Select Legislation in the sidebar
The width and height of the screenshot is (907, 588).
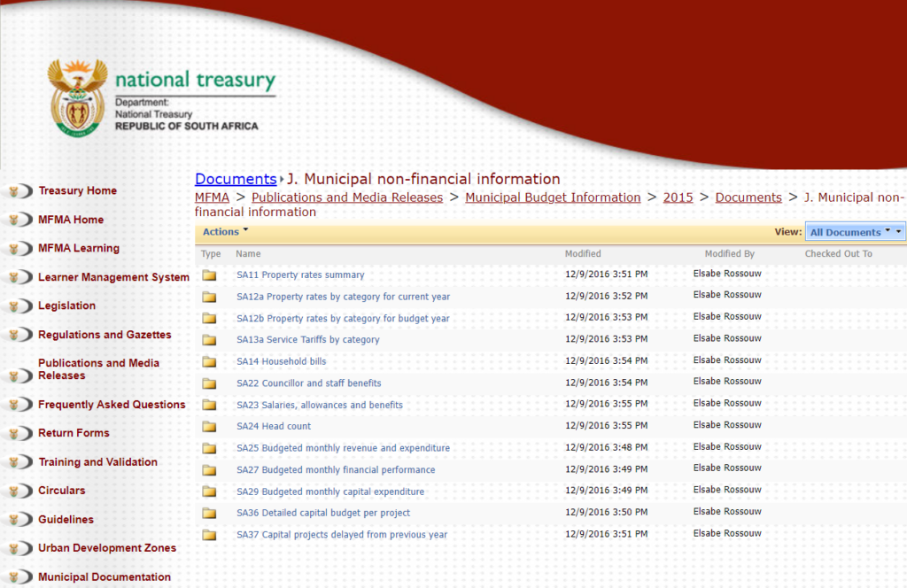coord(66,306)
